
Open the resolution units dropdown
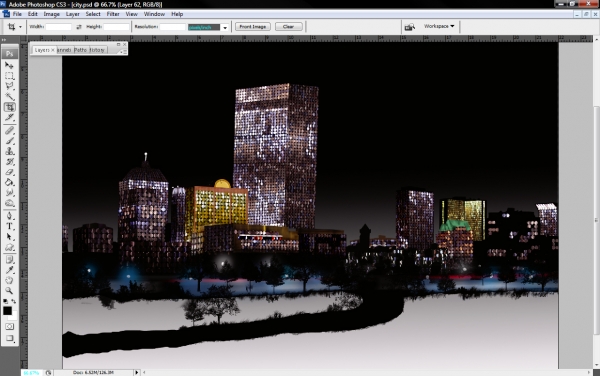tap(225, 27)
